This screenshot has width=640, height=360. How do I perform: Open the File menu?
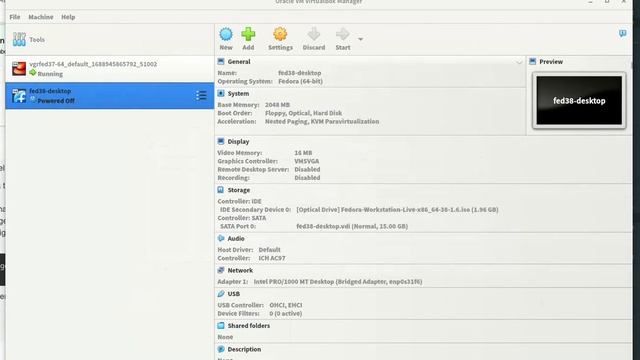click(15, 17)
